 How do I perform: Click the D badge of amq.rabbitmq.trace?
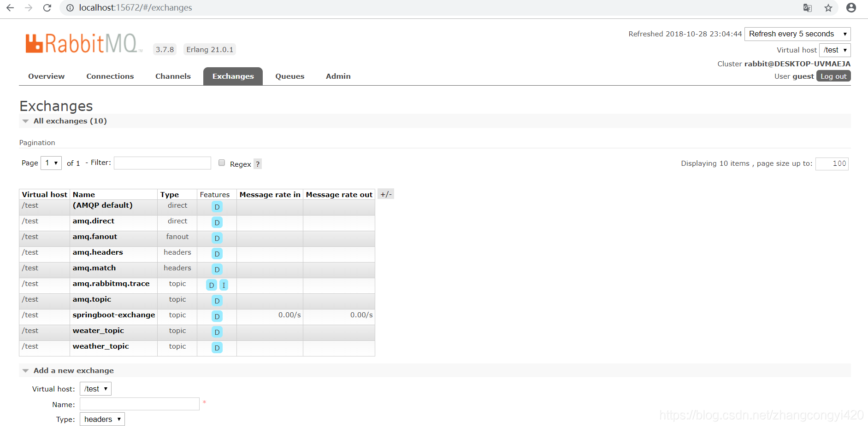click(212, 285)
